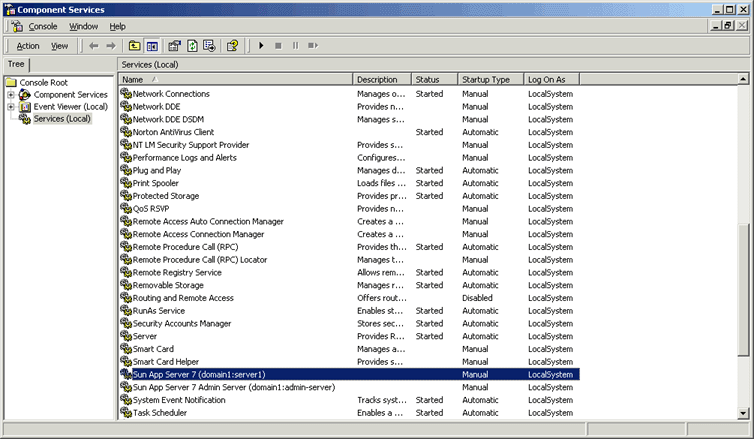Open the View menu
The image size is (754, 439).
coord(60,46)
